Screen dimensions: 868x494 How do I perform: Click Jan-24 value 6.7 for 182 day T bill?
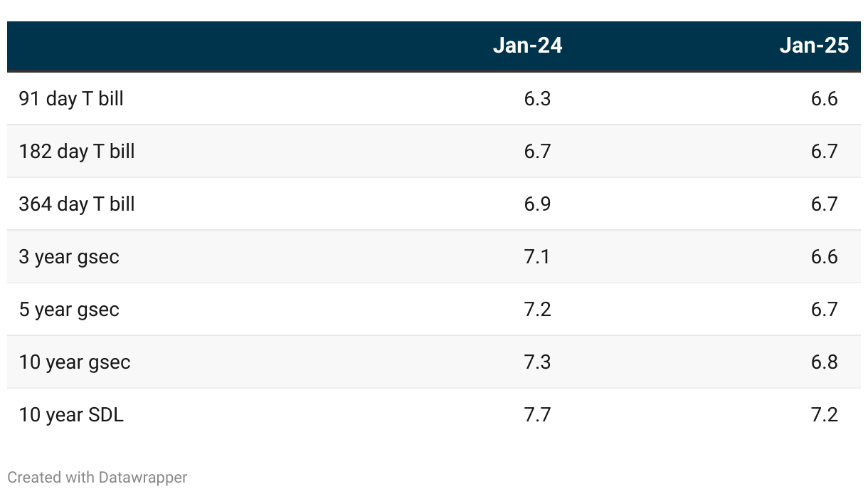[537, 152]
